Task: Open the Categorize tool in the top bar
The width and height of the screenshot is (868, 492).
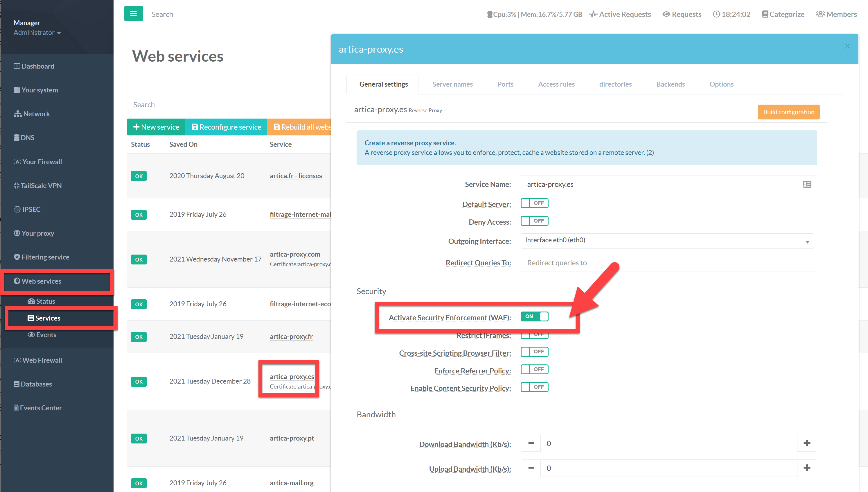Action: (x=783, y=14)
